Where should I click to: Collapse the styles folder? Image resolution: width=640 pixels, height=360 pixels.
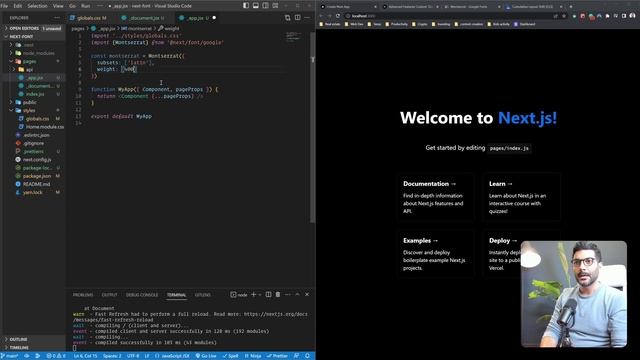pyautogui.click(x=33, y=110)
